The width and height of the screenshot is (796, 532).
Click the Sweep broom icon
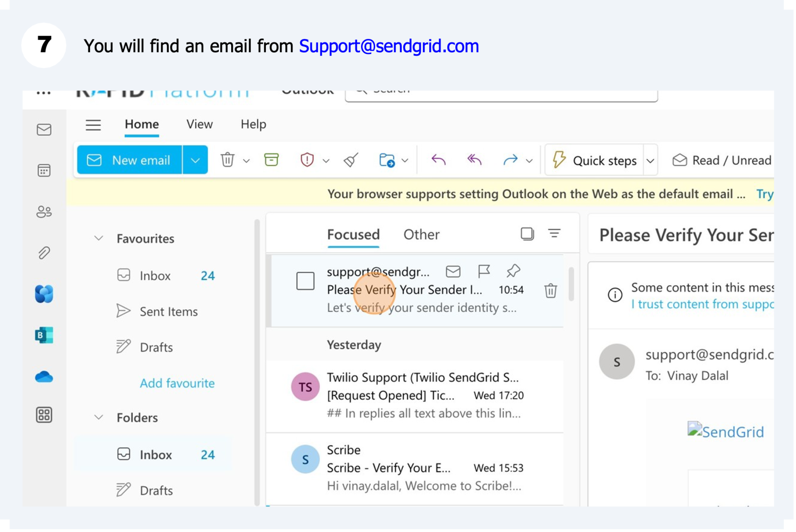click(x=351, y=160)
